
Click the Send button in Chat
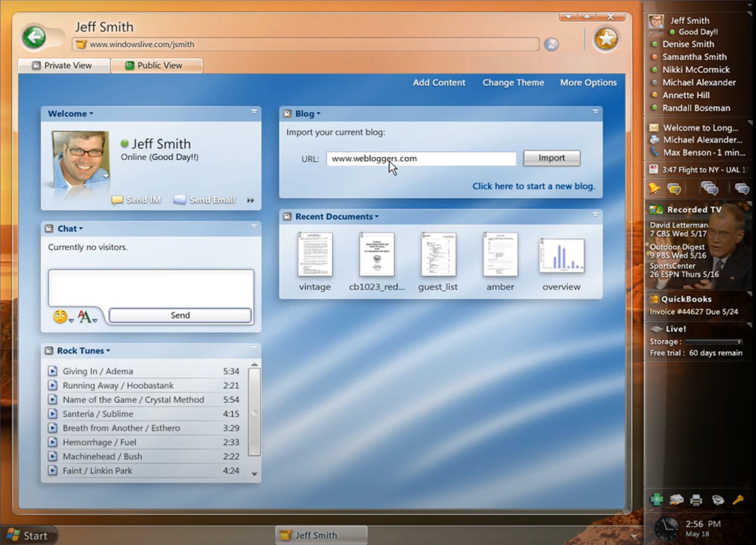pyautogui.click(x=180, y=315)
